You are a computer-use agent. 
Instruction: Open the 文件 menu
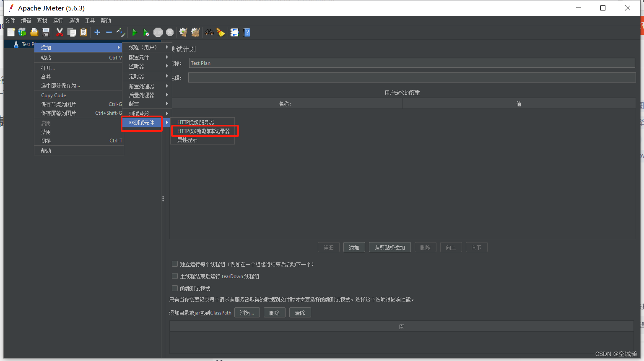[10, 21]
